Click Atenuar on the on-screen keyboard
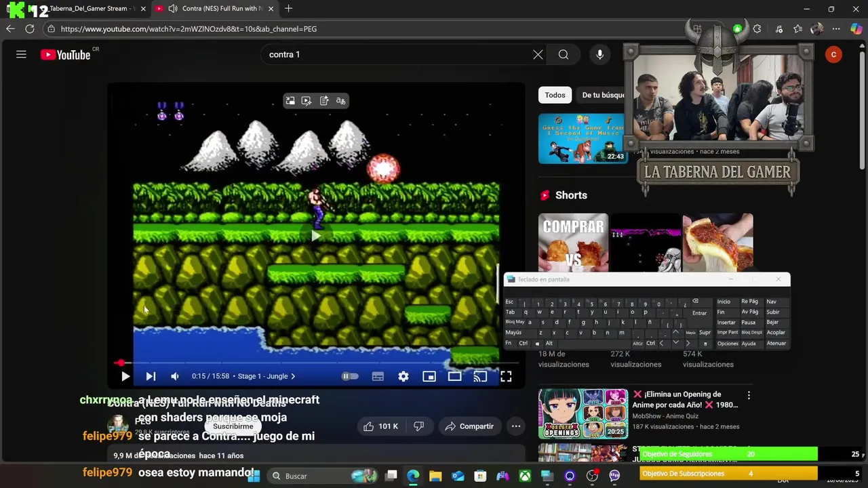 (776, 344)
